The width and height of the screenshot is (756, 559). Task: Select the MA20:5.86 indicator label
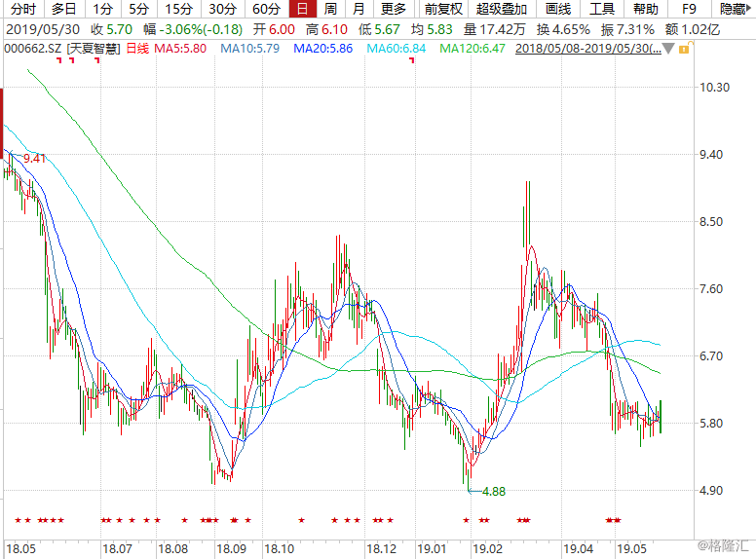323,49
